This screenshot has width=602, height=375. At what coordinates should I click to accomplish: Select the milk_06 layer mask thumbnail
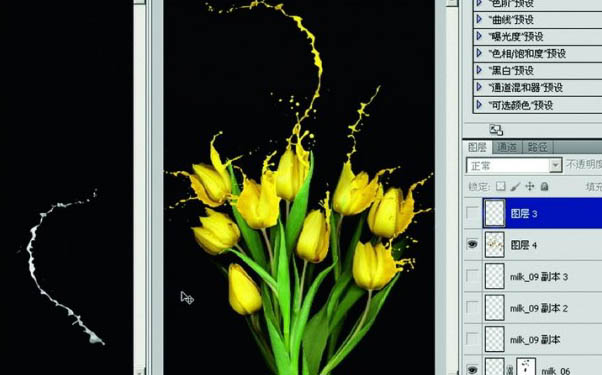pyautogui.click(x=526, y=367)
